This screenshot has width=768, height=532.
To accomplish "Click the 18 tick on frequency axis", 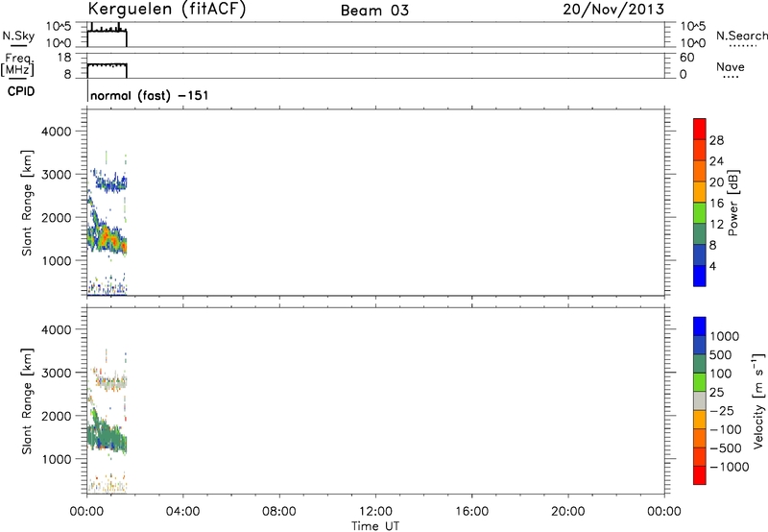I will [x=64, y=58].
